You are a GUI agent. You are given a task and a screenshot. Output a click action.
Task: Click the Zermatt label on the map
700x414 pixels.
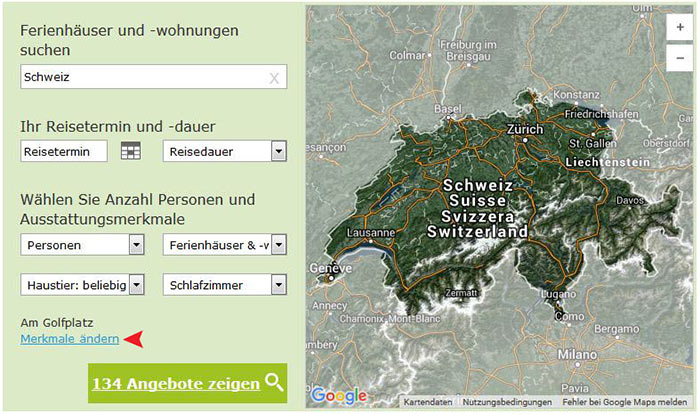click(461, 293)
